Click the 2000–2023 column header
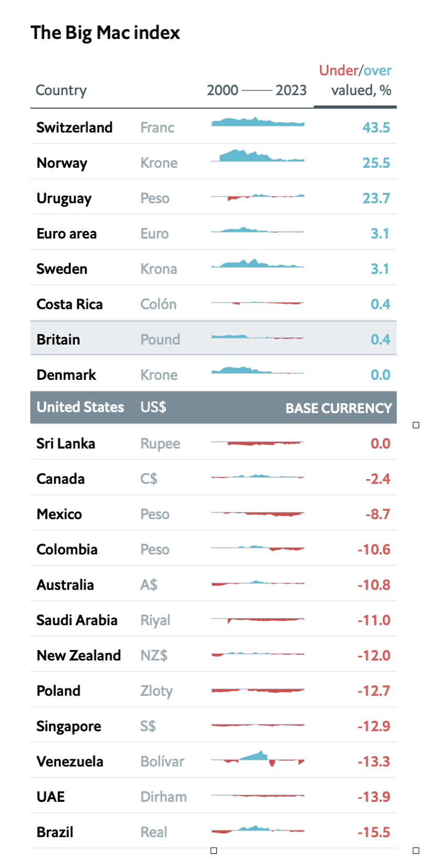This screenshot has height=868, width=437. 256,90
